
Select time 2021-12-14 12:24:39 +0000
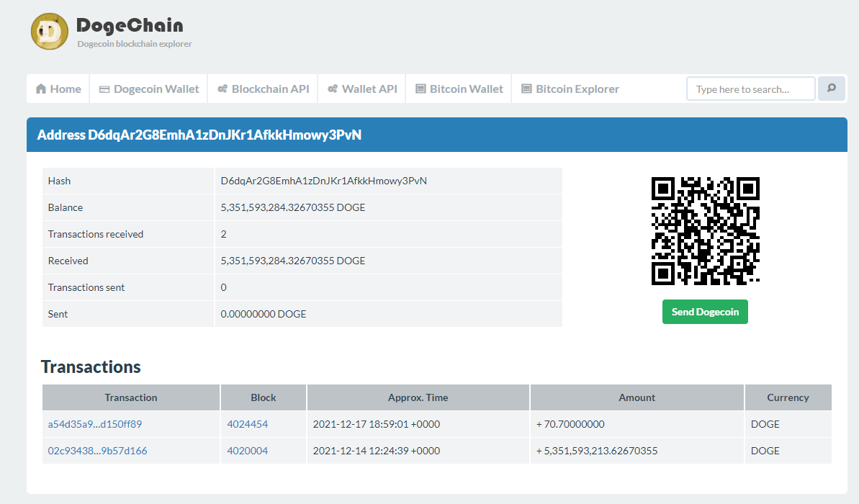tap(377, 451)
